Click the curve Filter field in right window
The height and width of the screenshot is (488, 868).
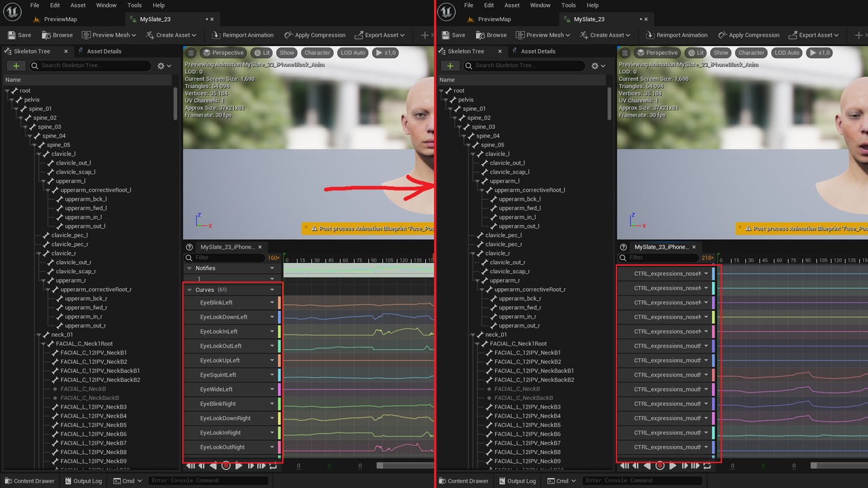pyautogui.click(x=660, y=258)
